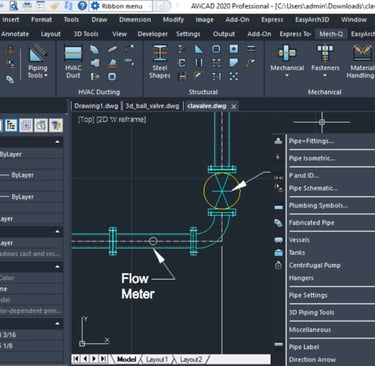Choose Pipe Schematic... menu entry
Viewport: 375px width, 366px height.
pos(313,188)
